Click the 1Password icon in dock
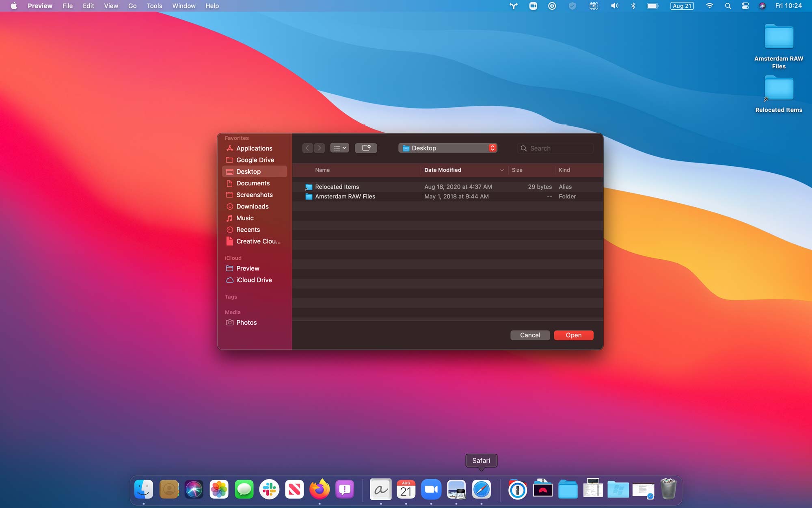The height and width of the screenshot is (508, 812). coord(516,488)
